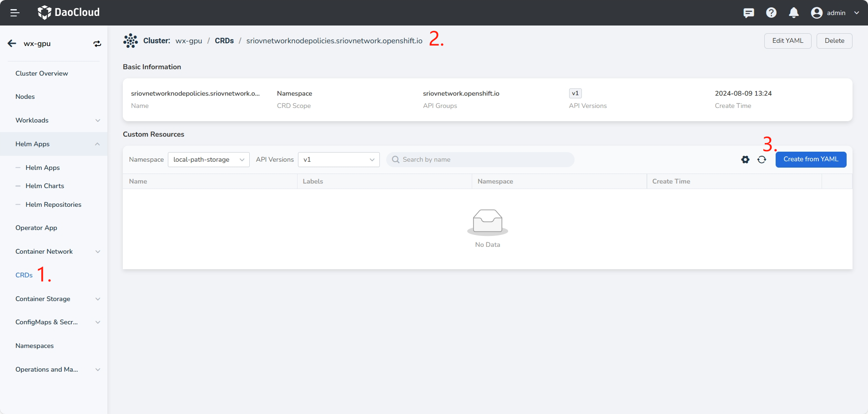Open the notifications bell
868x414 pixels.
pyautogui.click(x=793, y=13)
